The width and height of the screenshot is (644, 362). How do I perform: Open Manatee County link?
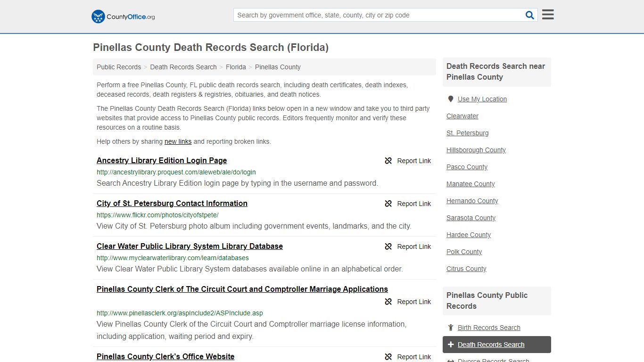tap(471, 184)
